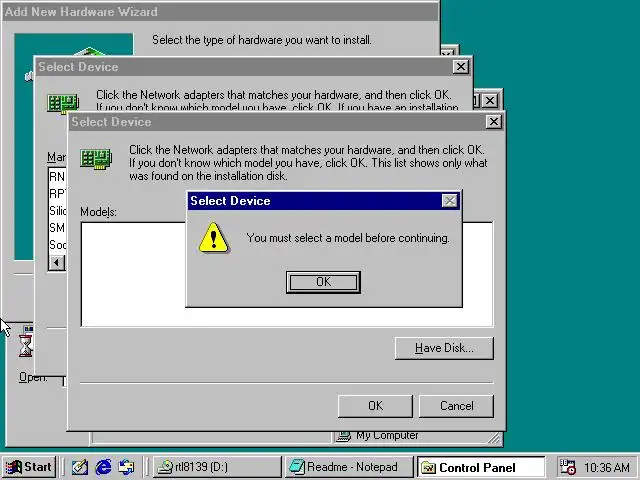
Task: Click the Show Desktop quick launch icon
Action: click(x=80, y=467)
